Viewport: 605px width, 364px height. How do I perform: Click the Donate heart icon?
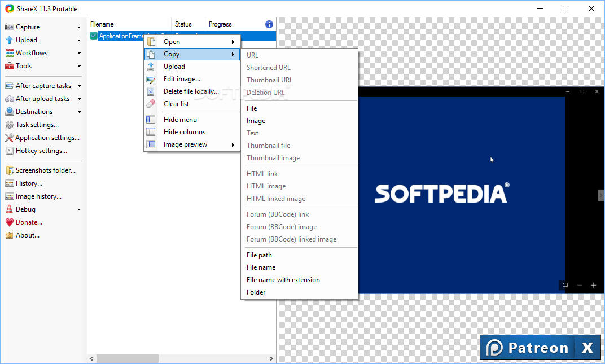click(x=9, y=222)
